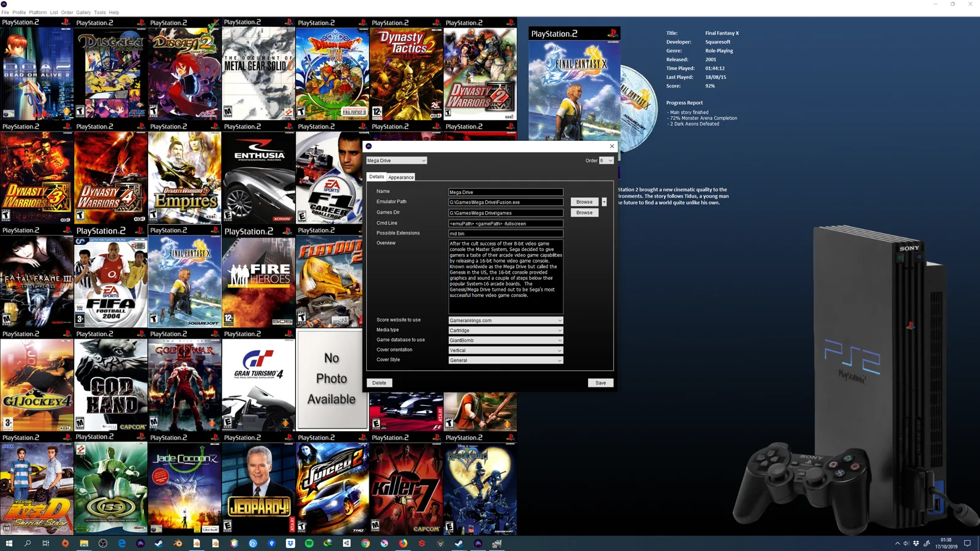980x551 pixels.
Task: Click the Delete button in the dialog
Action: (x=379, y=383)
